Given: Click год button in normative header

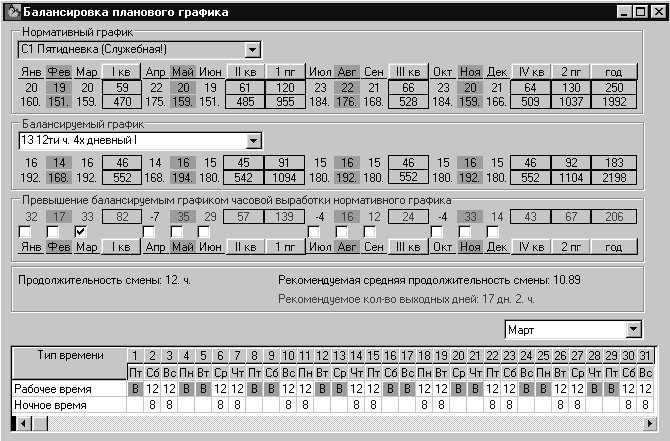Looking at the screenshot, I should pyautogui.click(x=614, y=72).
